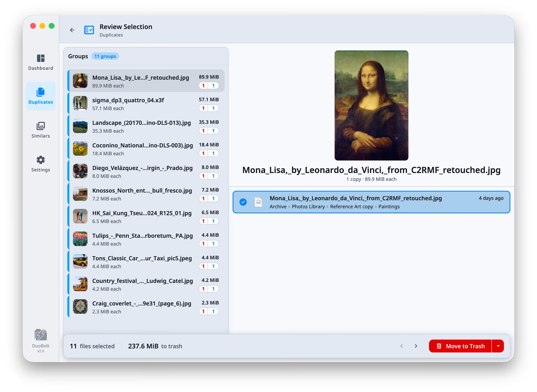The image size is (537, 392).
Task: Click the large Mona Lisa preview image
Action: 372,105
